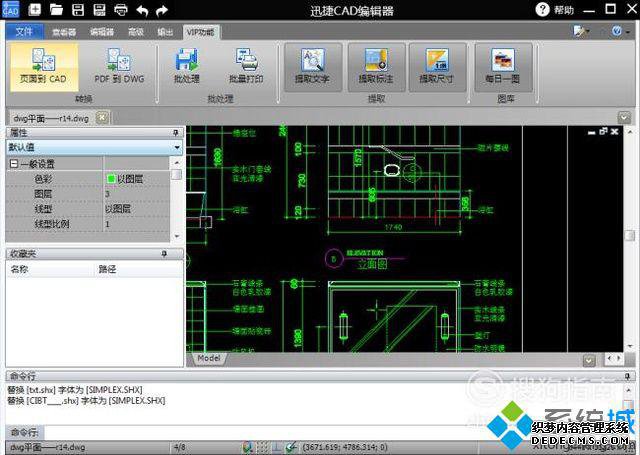Open a file using the folder icon
This screenshot has width=640, height=455.
(56, 9)
